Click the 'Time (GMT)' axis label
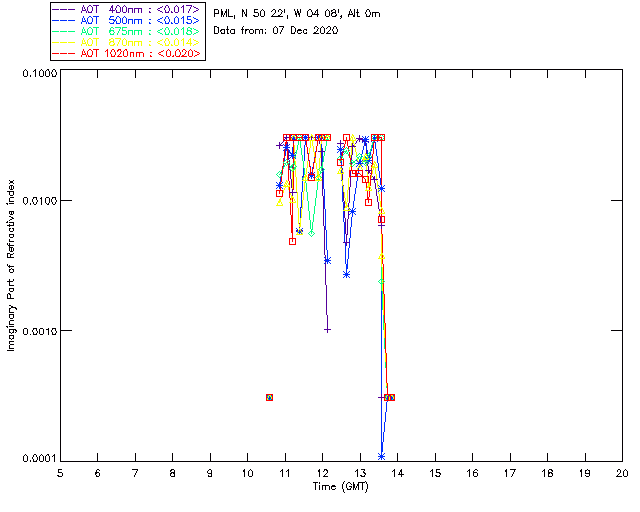The width and height of the screenshot is (640, 512). click(x=341, y=487)
